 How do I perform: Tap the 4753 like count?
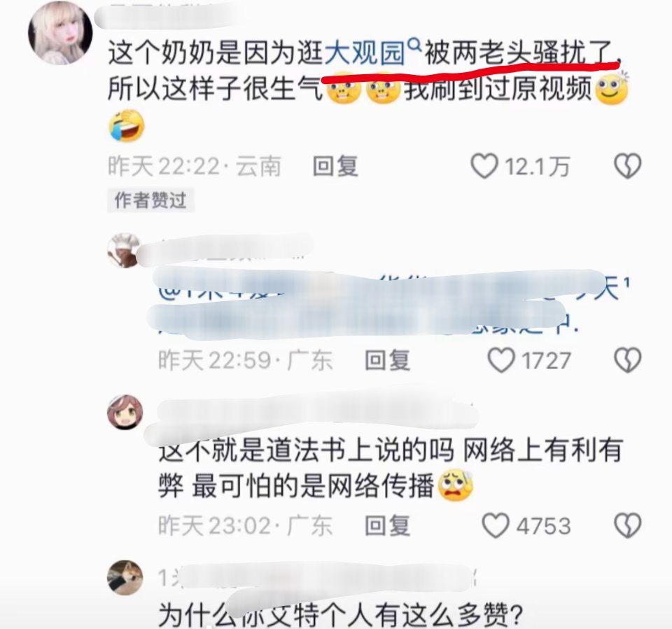click(x=543, y=526)
